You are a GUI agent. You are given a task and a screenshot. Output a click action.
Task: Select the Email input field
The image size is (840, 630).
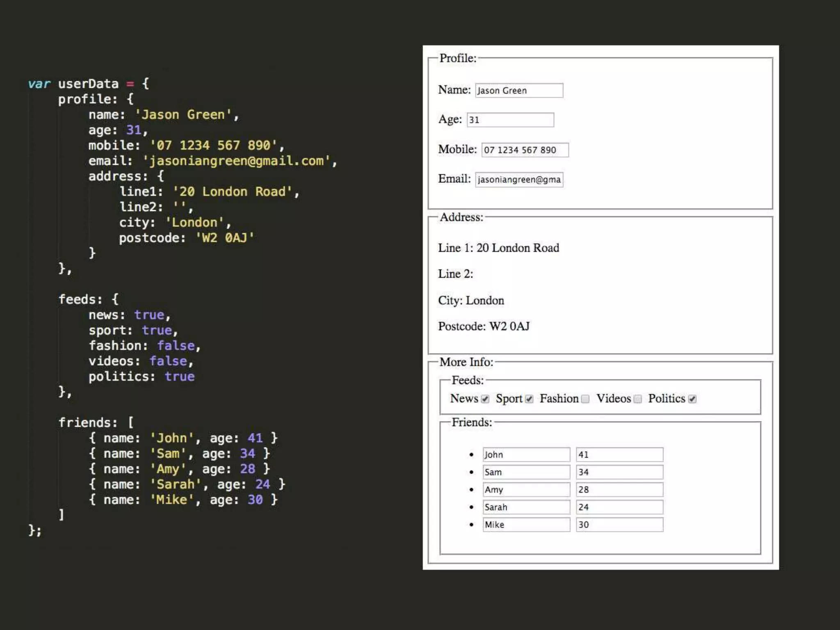pyautogui.click(x=519, y=180)
